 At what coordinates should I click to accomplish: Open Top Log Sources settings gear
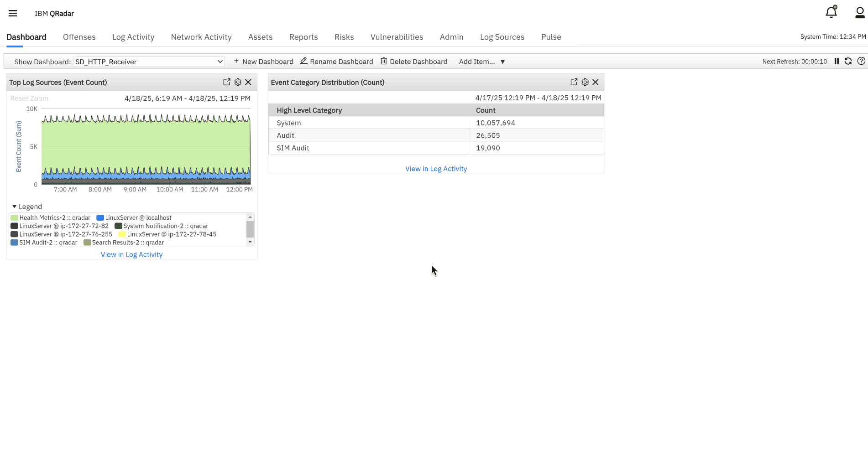(238, 82)
